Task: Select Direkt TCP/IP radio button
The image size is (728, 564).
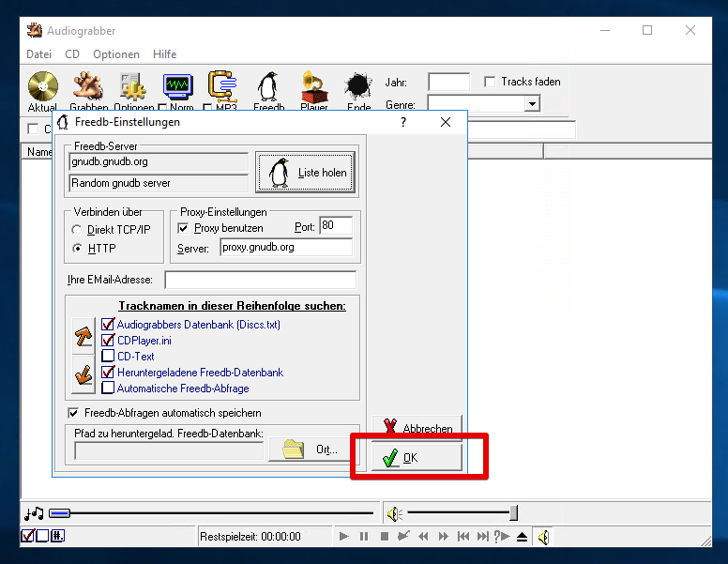Action: [x=77, y=230]
